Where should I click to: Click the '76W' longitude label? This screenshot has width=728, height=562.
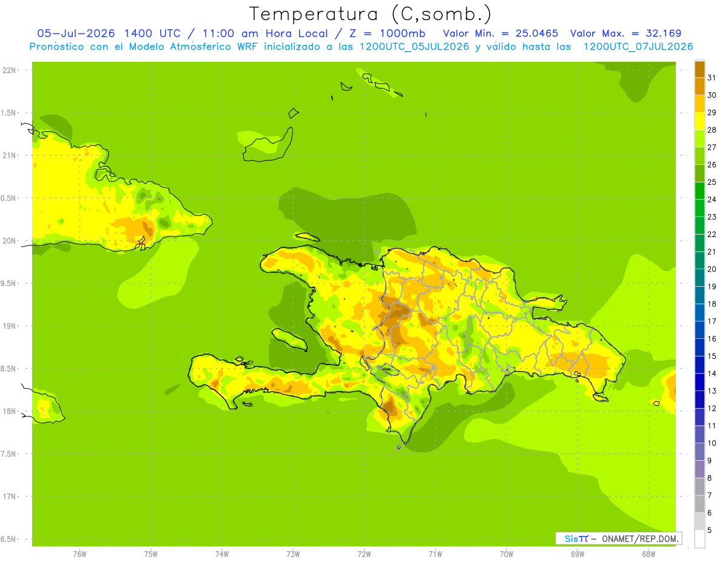[x=79, y=554]
